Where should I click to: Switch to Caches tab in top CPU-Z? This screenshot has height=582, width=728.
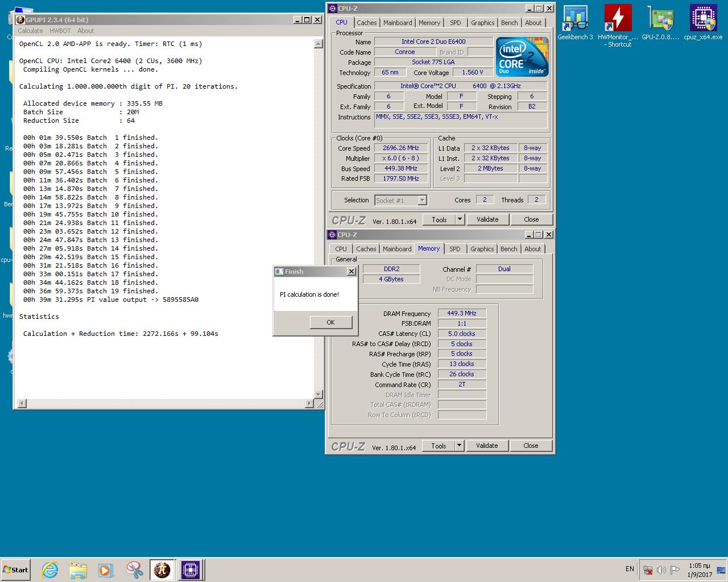366,23
